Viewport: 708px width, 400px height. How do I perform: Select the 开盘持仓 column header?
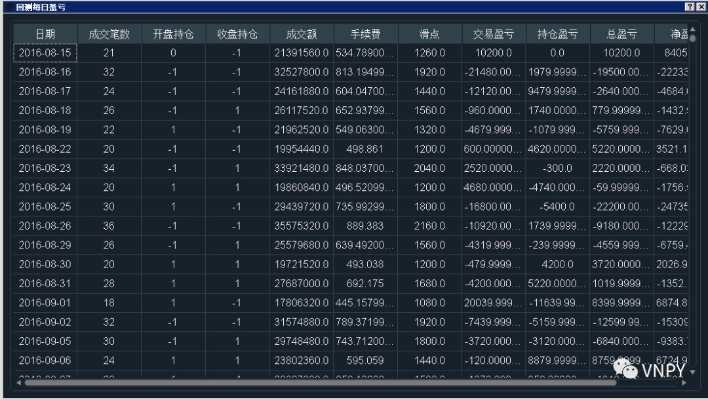(x=173, y=34)
